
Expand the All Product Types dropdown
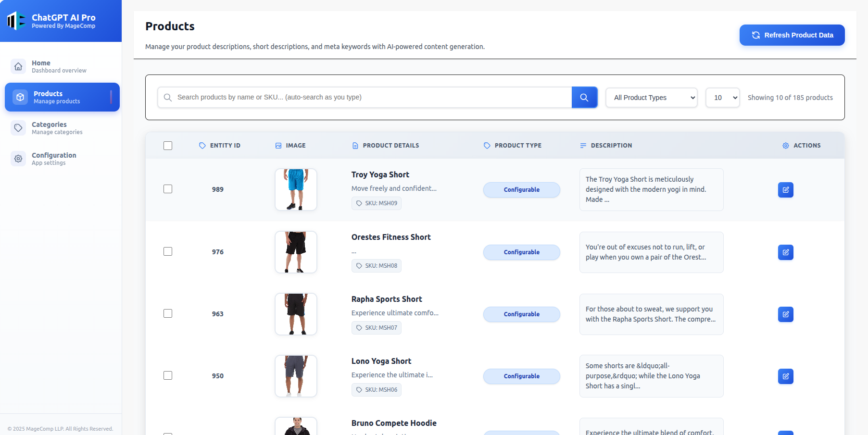[651, 98]
